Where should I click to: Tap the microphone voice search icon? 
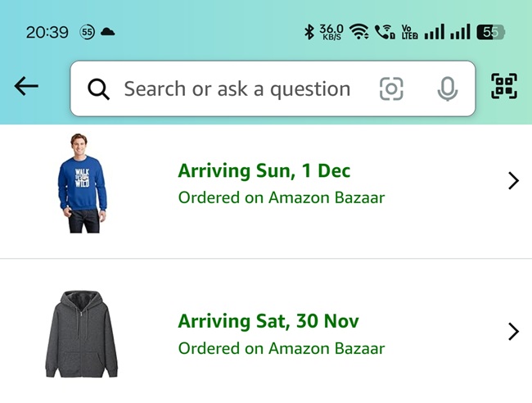[x=447, y=89]
